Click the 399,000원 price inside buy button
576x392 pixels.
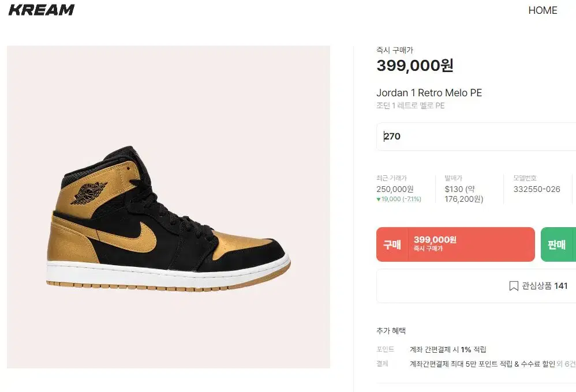[435, 240]
